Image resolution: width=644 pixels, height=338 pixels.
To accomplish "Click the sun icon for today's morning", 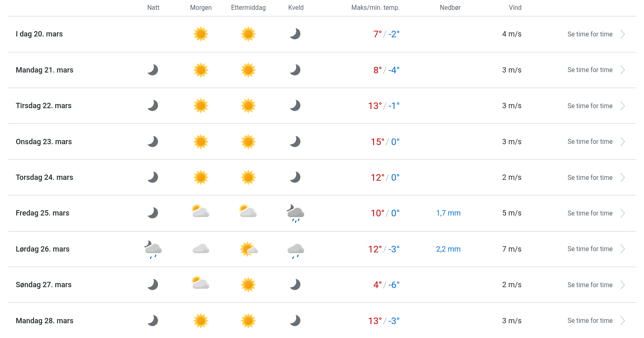I will 201,34.
